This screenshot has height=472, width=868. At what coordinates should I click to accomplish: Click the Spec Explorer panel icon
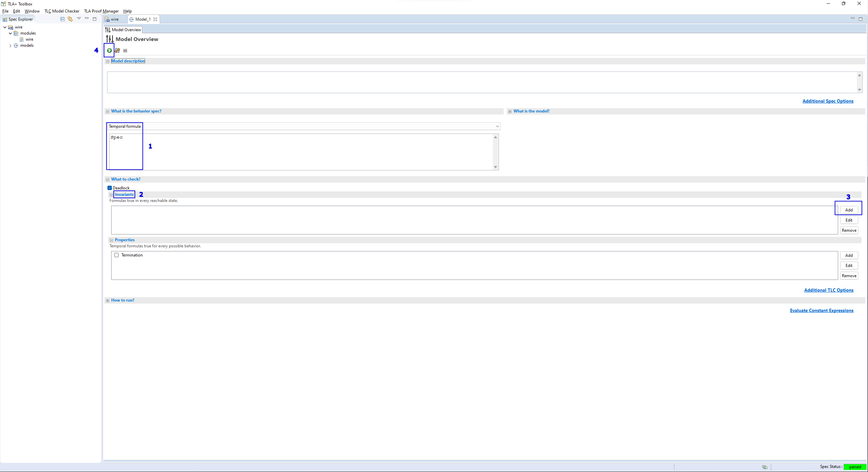point(5,19)
